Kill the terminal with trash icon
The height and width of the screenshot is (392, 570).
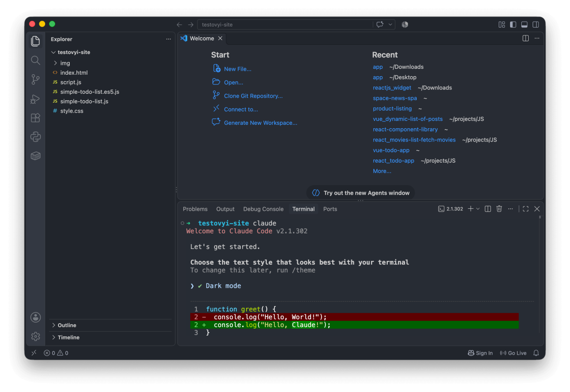pos(499,209)
